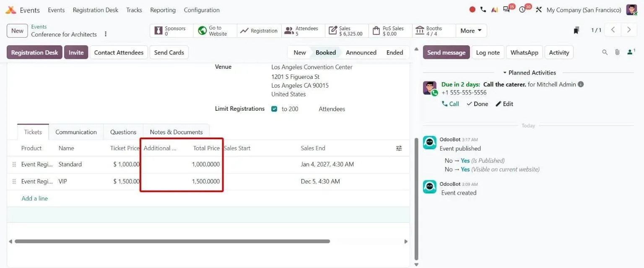Open the Sales $ 6,325.00 smart button
Screen dimensions: 644x268
[347, 31]
